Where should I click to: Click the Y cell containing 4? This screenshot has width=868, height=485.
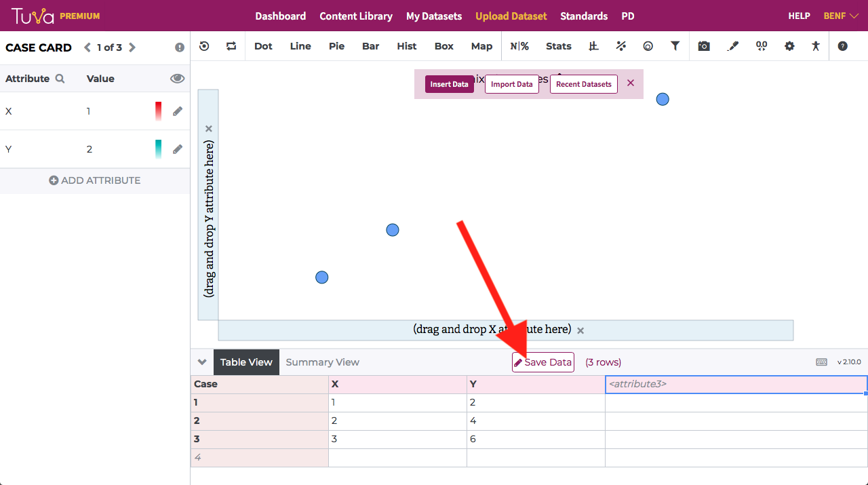pyautogui.click(x=536, y=421)
